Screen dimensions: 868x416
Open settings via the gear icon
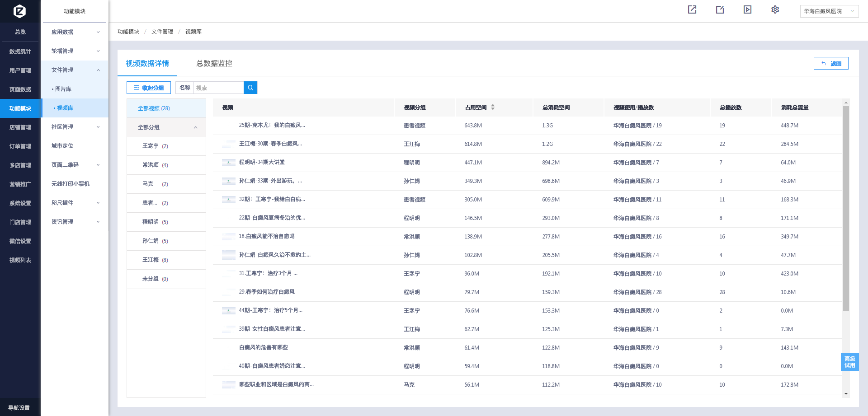(x=775, y=9)
